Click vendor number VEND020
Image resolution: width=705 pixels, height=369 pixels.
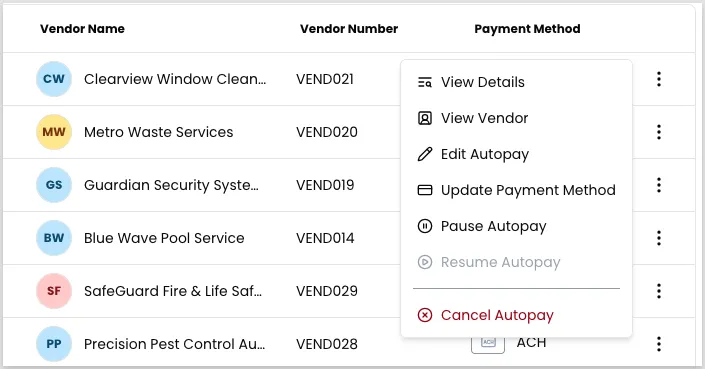pyautogui.click(x=327, y=132)
